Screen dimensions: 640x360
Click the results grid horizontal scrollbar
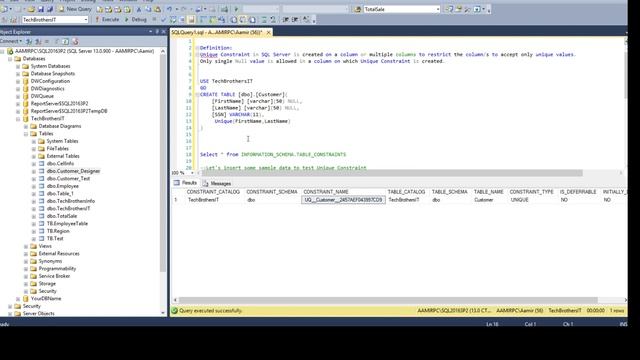click(388, 300)
